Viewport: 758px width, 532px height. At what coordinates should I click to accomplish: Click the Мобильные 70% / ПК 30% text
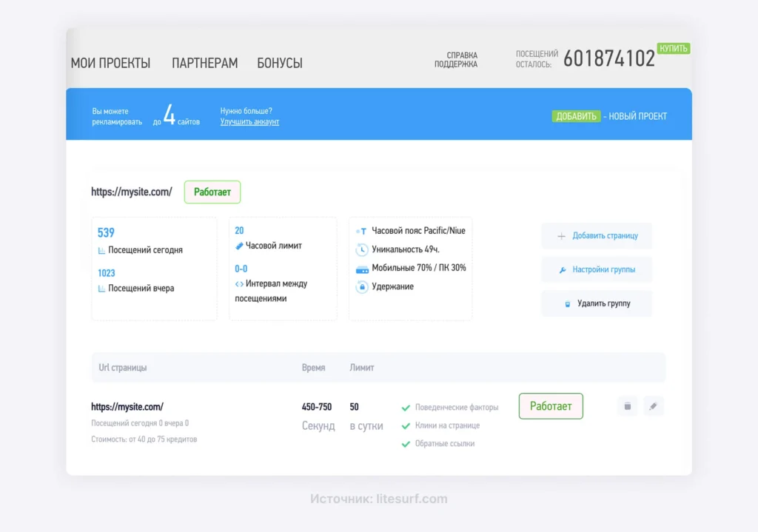pyautogui.click(x=419, y=268)
